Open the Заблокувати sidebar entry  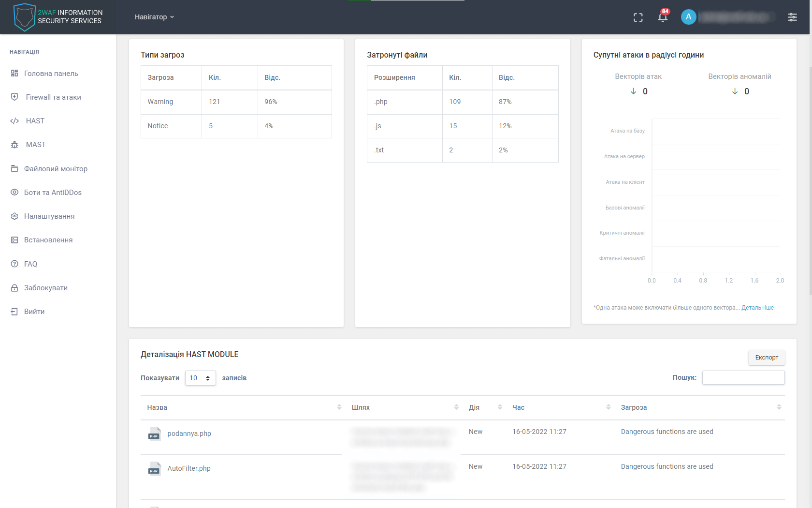(x=45, y=287)
